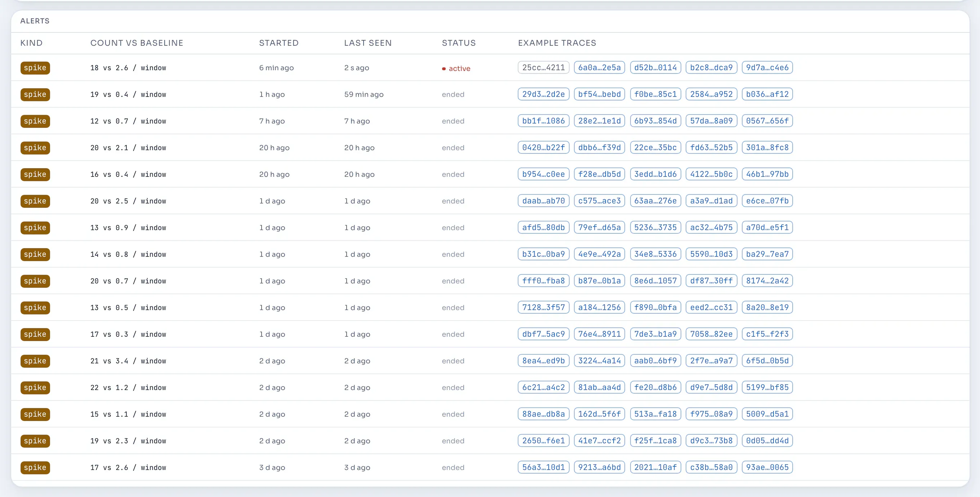
Task: Click trace df87…30ff
Action: [x=711, y=281]
